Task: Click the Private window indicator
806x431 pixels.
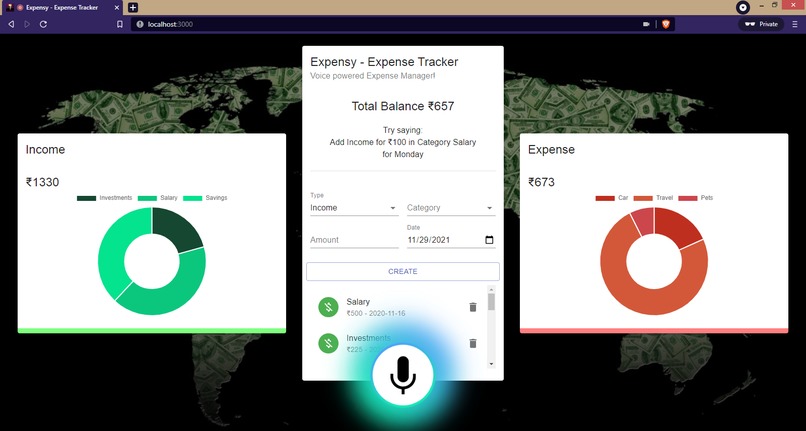Action: point(761,24)
